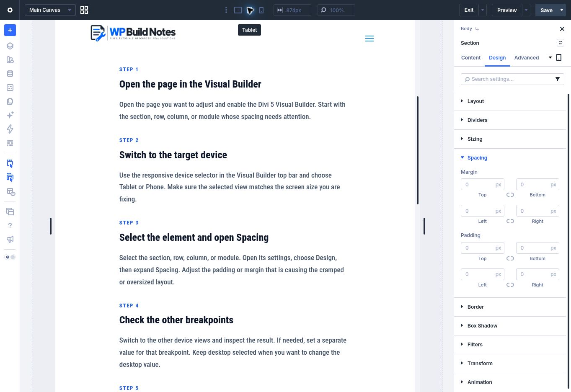Open the Layers panel from the sidebar
Screen dimensions: 571x392
tap(10, 46)
